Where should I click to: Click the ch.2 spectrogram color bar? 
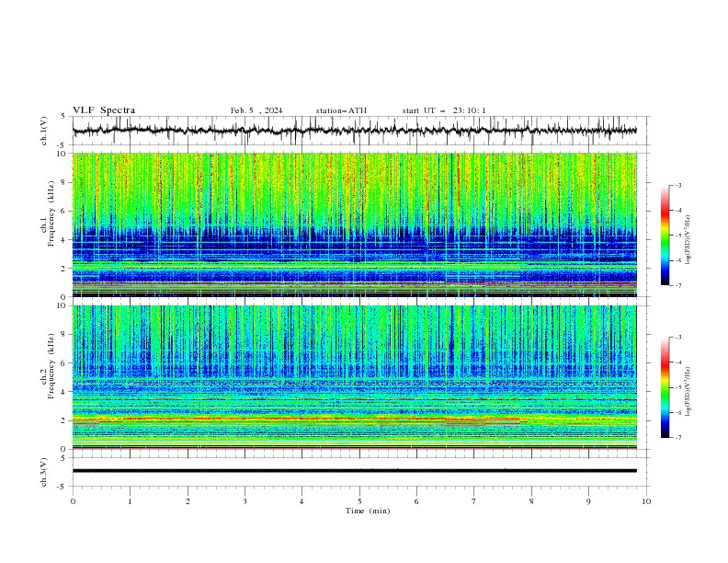[x=665, y=387]
